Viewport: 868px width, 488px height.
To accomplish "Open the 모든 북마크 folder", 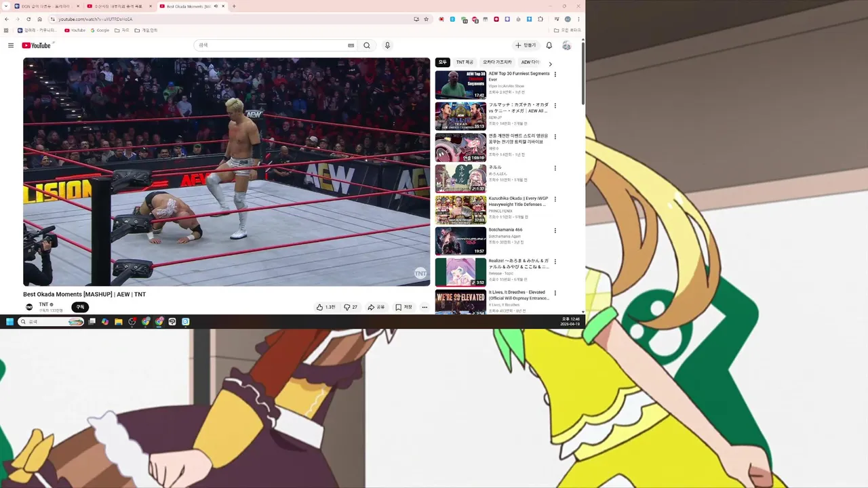I will [x=568, y=30].
